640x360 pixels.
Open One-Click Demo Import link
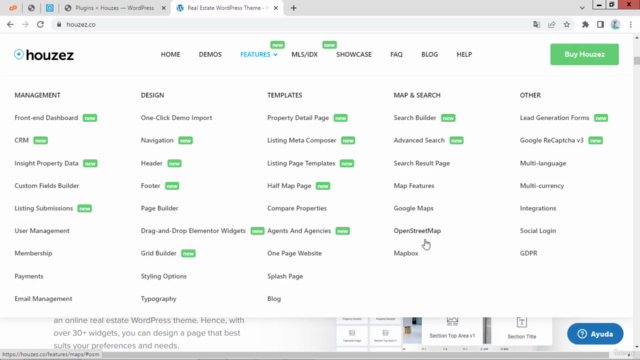click(x=176, y=118)
